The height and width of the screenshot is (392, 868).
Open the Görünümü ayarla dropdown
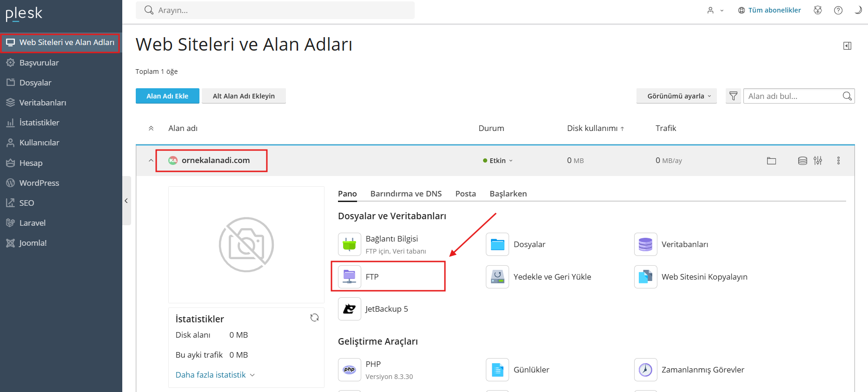pos(676,96)
